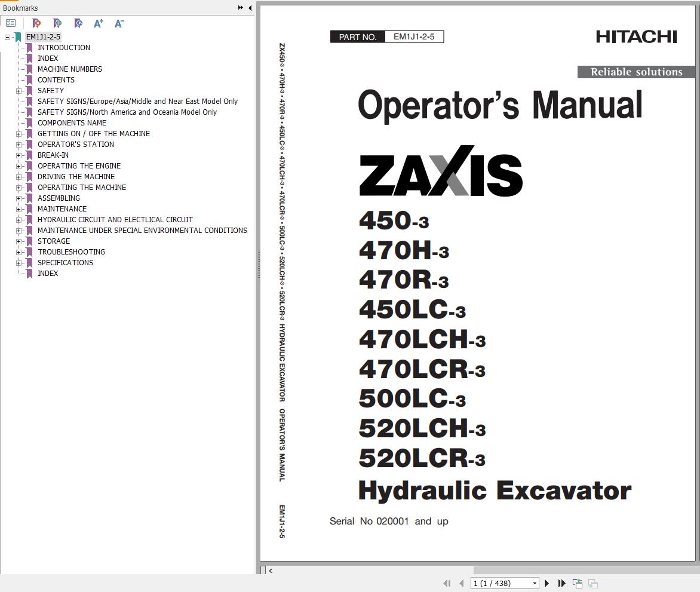Open the page number dropdown

pos(535,583)
